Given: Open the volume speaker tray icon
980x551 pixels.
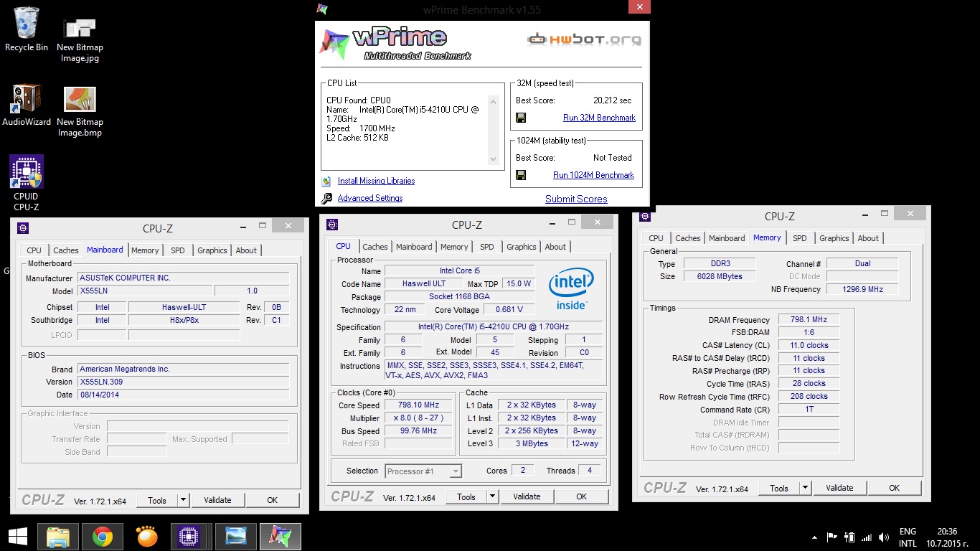Looking at the screenshot, I should pos(884,537).
